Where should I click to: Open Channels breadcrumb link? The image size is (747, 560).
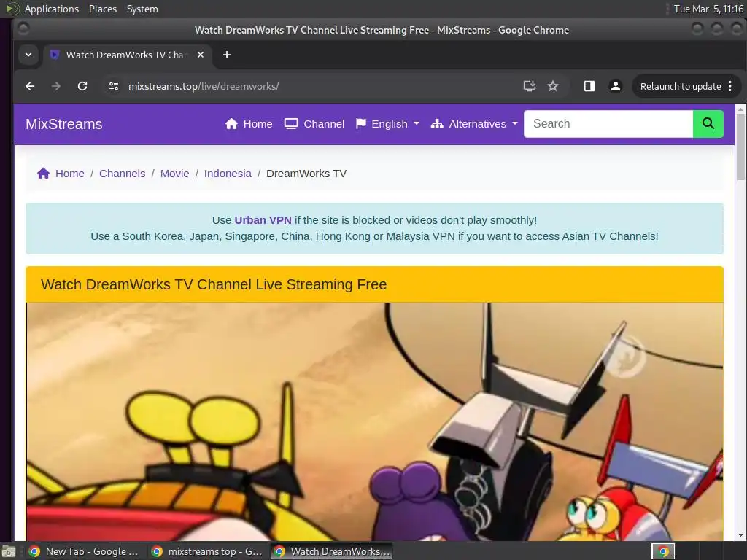pyautogui.click(x=122, y=174)
